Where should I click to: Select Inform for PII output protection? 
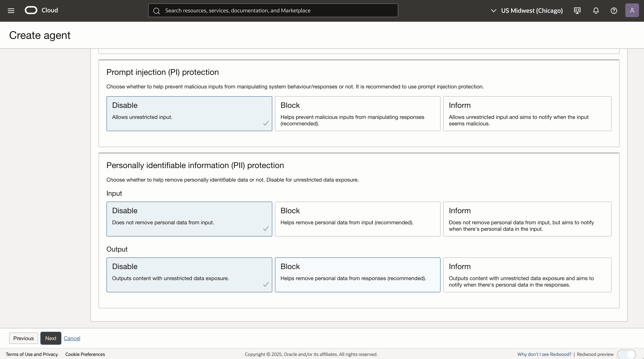point(527,275)
